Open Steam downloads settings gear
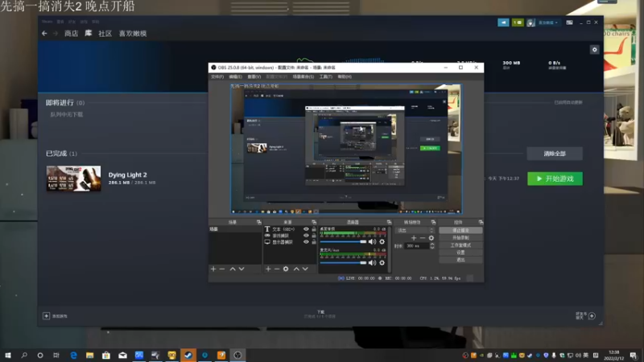The width and height of the screenshot is (644, 362). tap(594, 50)
